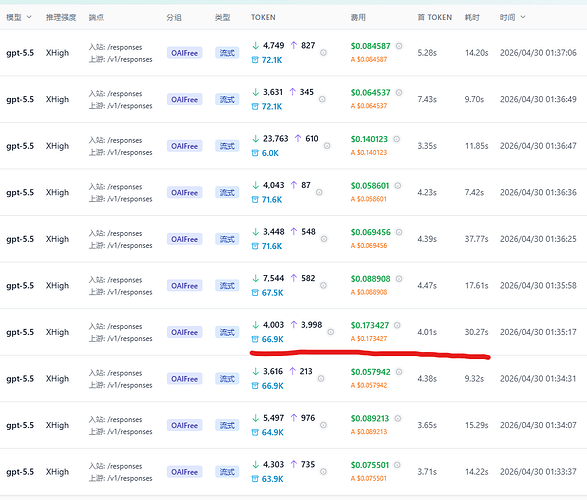This screenshot has height=500, width=587.
Task: Click the TOKEN detail icon in the 01:36:36 row
Action: pos(319,192)
